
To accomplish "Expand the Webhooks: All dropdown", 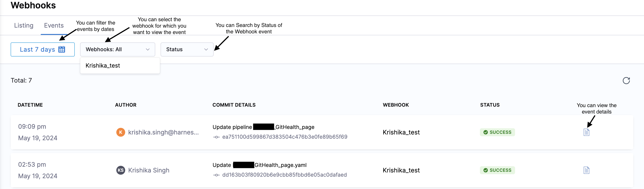I will tap(117, 49).
